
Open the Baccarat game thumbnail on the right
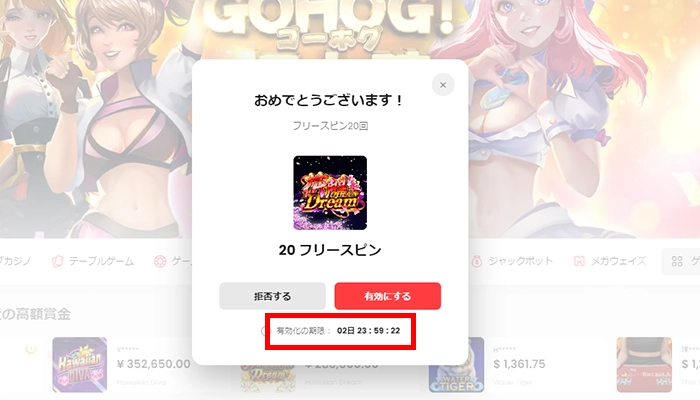click(644, 365)
